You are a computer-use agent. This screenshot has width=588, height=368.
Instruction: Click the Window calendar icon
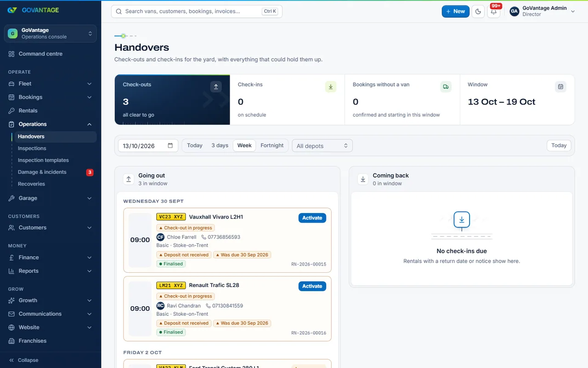tap(560, 86)
